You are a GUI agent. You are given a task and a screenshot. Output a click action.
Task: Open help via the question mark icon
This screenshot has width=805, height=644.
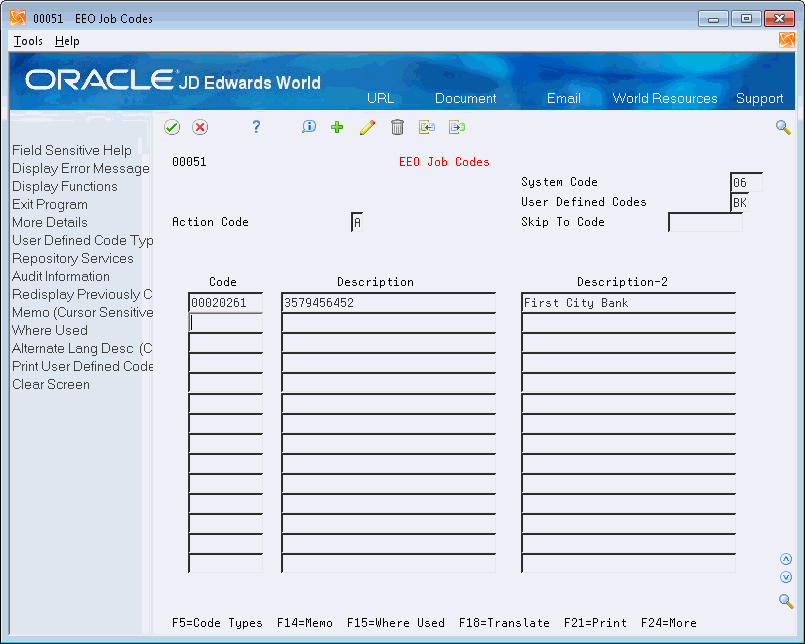[256, 127]
